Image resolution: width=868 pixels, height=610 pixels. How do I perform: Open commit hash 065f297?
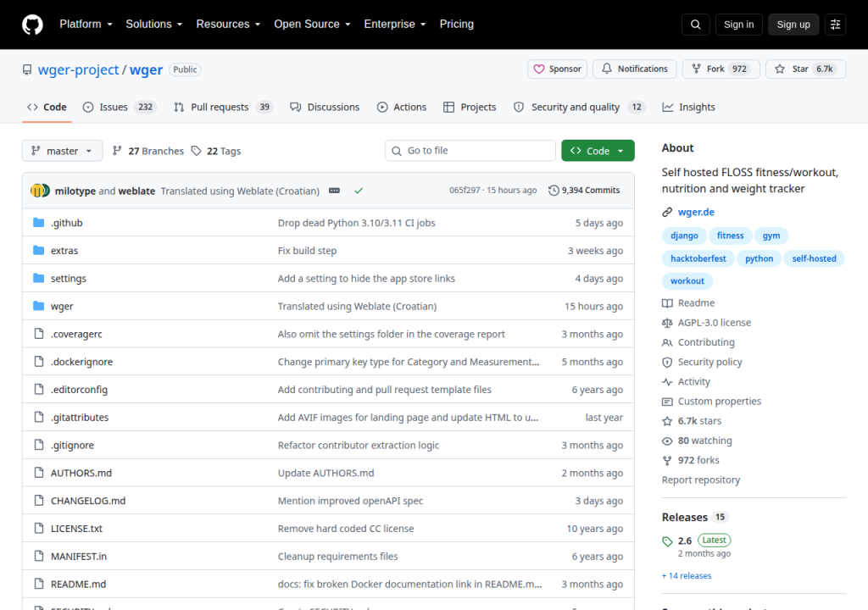click(465, 191)
